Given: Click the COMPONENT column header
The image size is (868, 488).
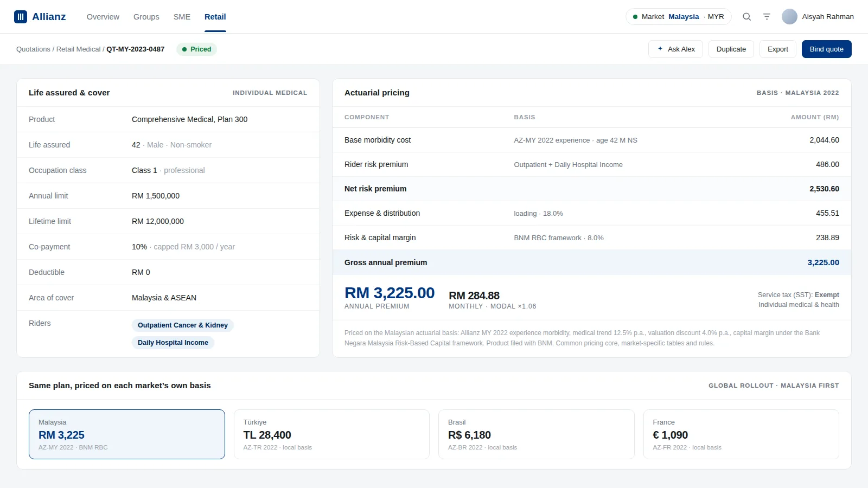Looking at the screenshot, I should pos(367,117).
